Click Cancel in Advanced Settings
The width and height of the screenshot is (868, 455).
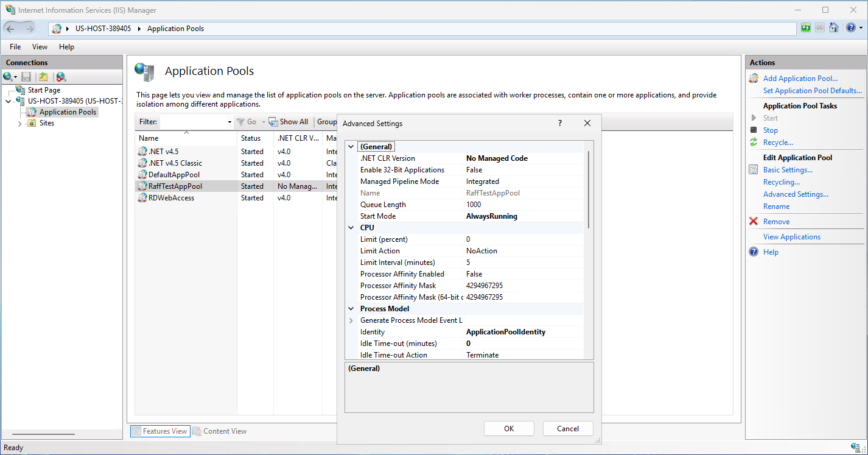[x=568, y=429]
